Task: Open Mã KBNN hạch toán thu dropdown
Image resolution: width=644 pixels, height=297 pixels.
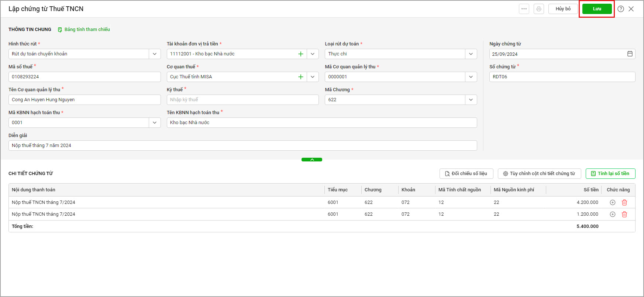Action: pyautogui.click(x=155, y=123)
